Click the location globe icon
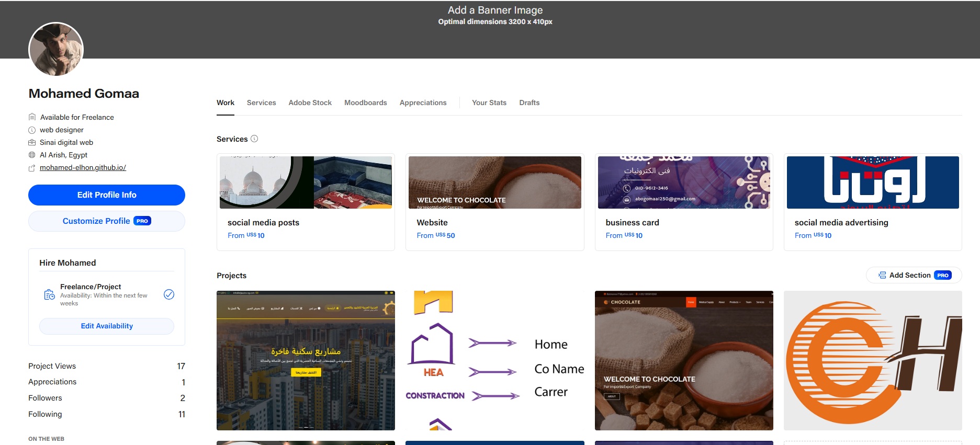This screenshot has width=980, height=445. click(32, 155)
